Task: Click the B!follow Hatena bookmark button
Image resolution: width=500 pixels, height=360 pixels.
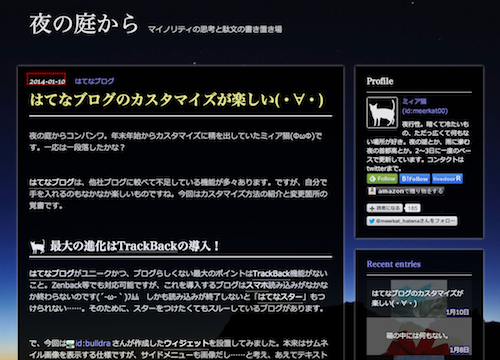Action: coord(414,179)
